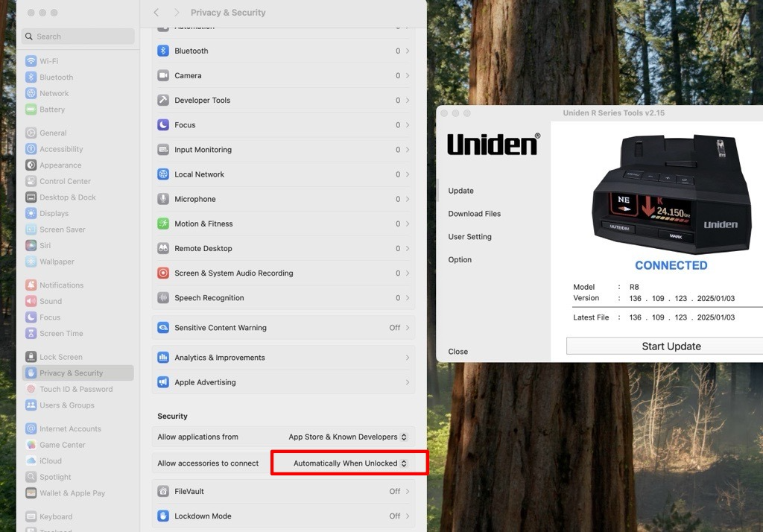Viewport: 763px width, 532px height.
Task: Go forward with the toolbar forward arrow
Action: click(176, 12)
